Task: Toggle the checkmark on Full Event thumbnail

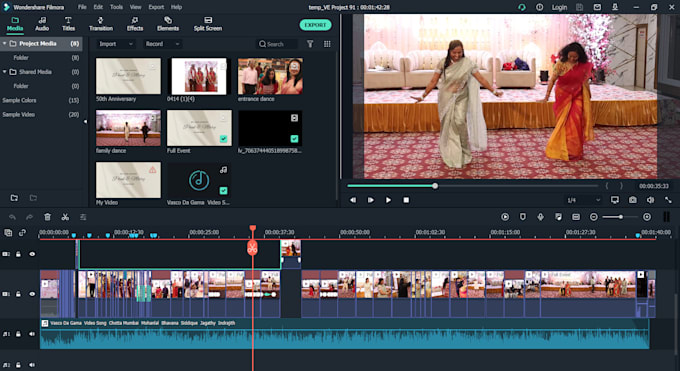Action: pos(223,139)
